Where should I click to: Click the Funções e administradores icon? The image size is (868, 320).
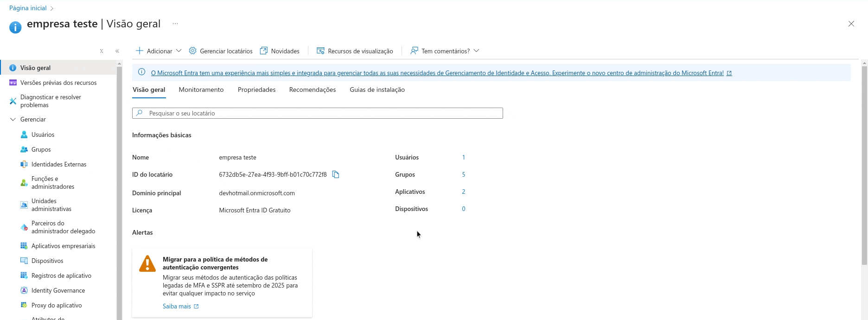point(24,183)
